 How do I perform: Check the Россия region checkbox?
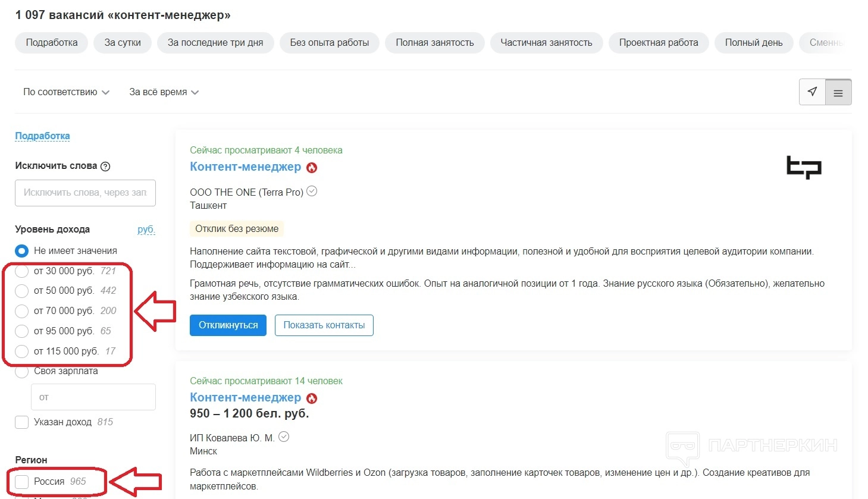(22, 482)
